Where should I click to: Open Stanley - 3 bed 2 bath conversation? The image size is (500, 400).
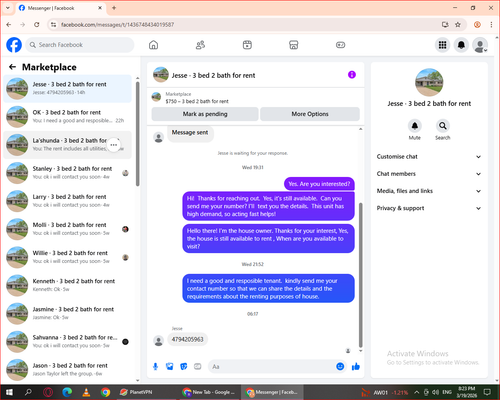pyautogui.click(x=68, y=173)
